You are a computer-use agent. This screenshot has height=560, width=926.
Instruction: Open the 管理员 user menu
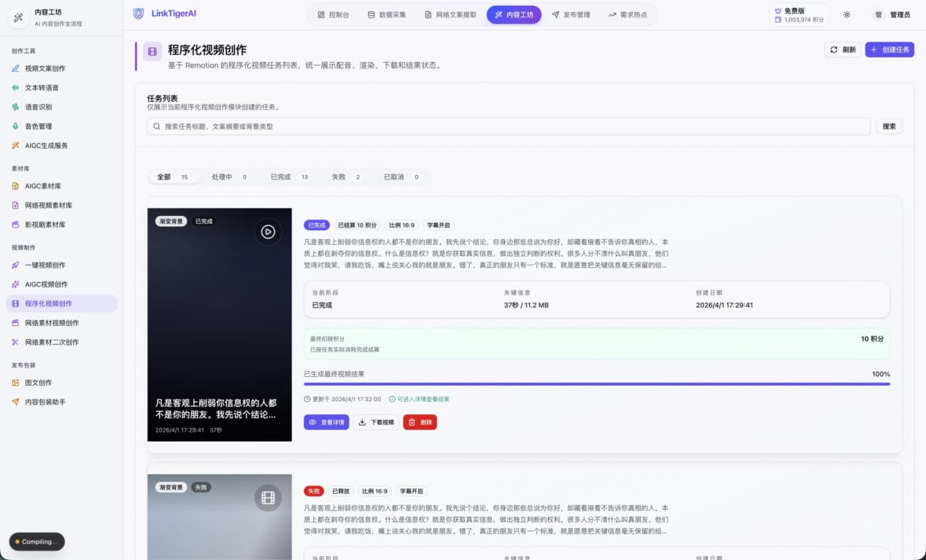(x=893, y=15)
